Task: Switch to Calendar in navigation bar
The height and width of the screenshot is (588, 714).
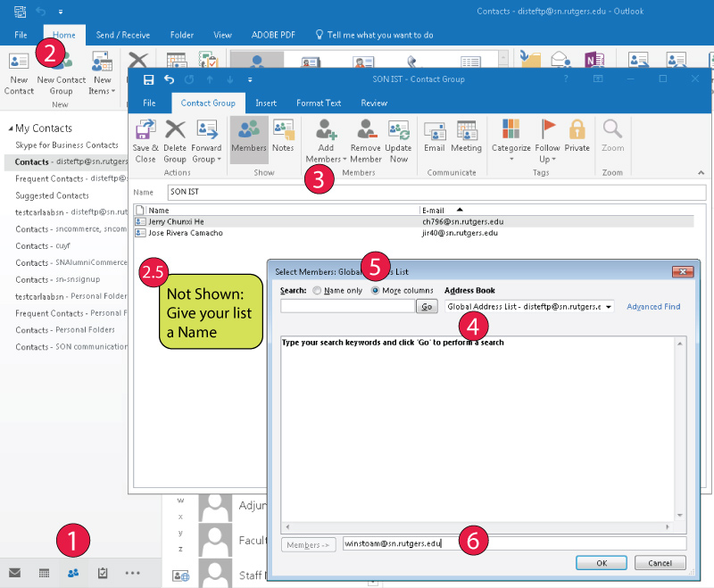Action: click(44, 573)
